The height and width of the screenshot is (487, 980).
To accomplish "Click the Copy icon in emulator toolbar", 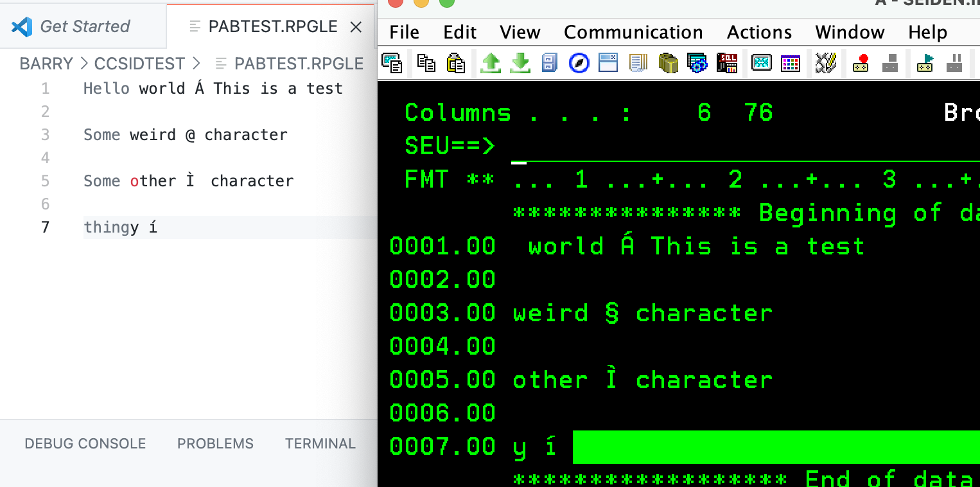I will 426,63.
